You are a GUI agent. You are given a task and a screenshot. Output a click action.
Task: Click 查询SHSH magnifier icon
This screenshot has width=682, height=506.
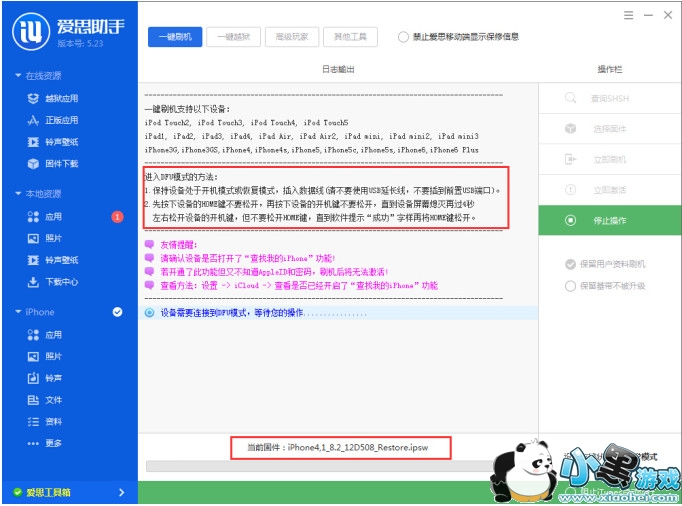[570, 98]
